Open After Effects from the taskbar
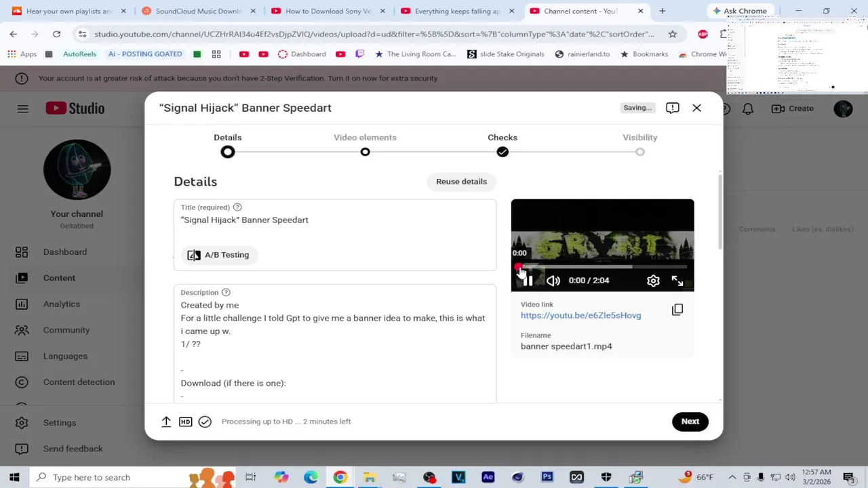 pyautogui.click(x=488, y=477)
